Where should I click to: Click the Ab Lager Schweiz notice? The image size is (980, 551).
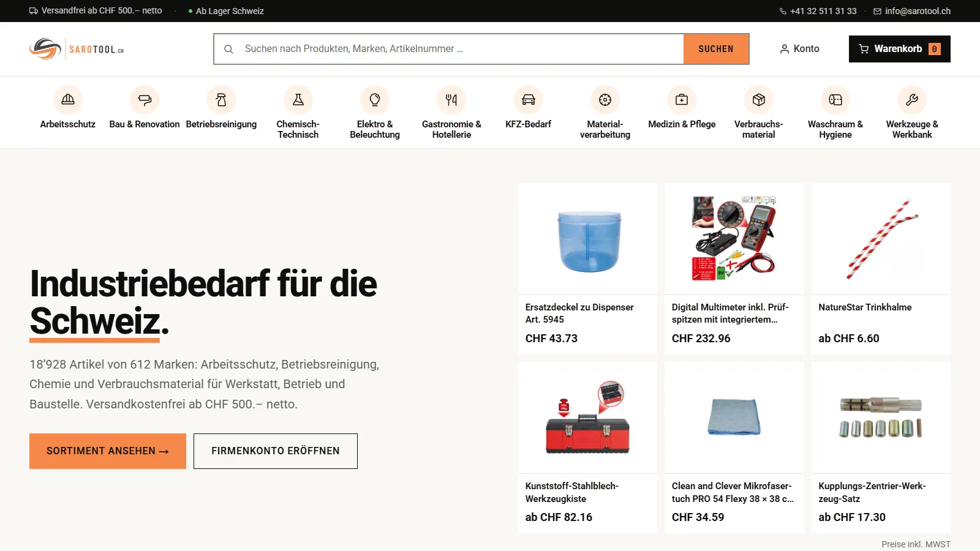point(226,11)
